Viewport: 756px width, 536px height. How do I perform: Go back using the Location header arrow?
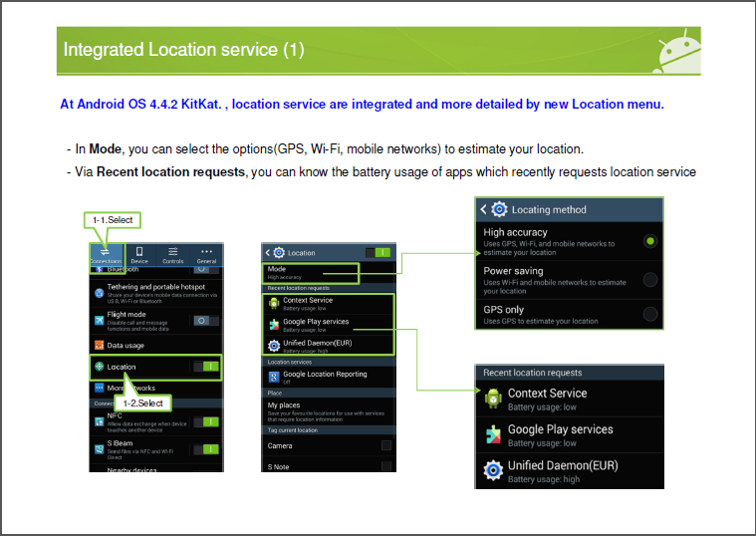[268, 253]
